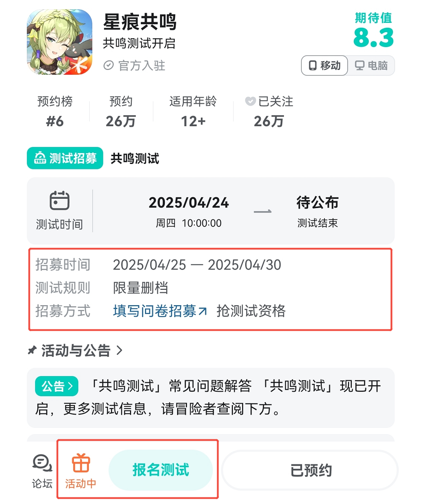The height and width of the screenshot is (504, 422).
Task: Click the arrow icon after 填写问卷招募
Action: (x=203, y=311)
